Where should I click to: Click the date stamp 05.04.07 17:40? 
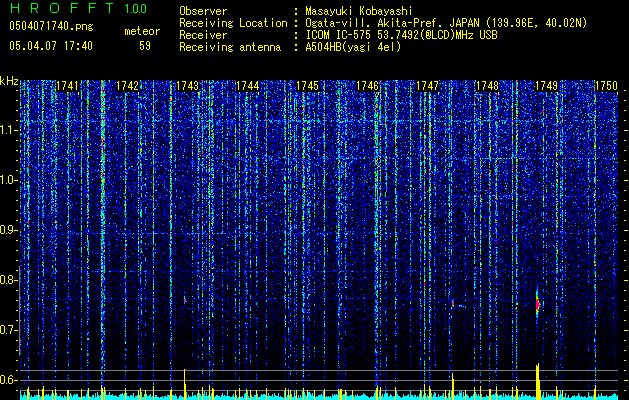point(51,45)
